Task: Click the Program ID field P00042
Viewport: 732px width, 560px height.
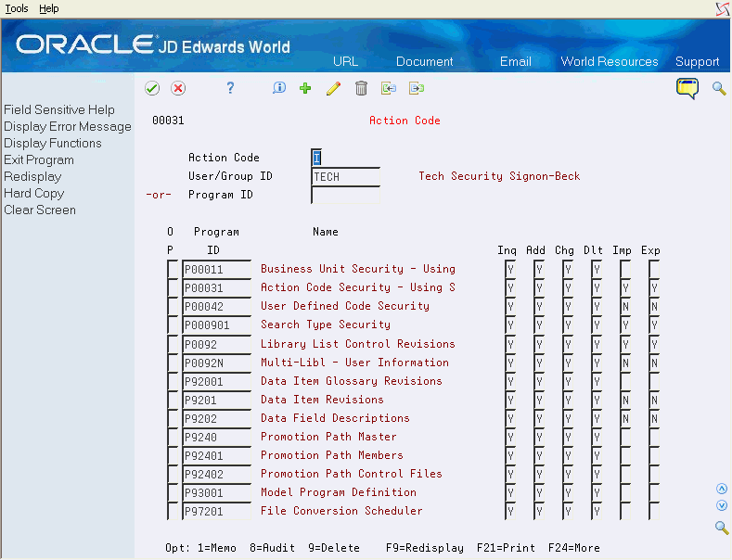Action: click(x=216, y=307)
